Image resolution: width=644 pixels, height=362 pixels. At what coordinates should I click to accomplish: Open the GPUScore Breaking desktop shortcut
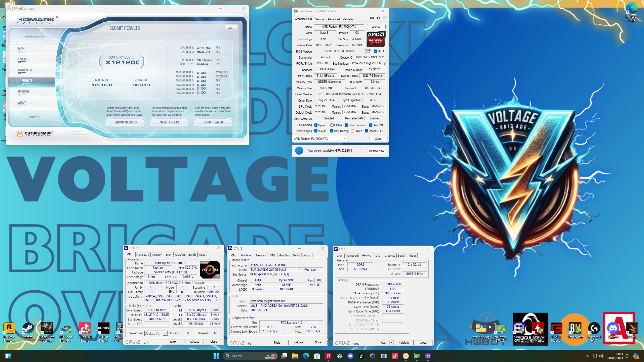(66, 332)
